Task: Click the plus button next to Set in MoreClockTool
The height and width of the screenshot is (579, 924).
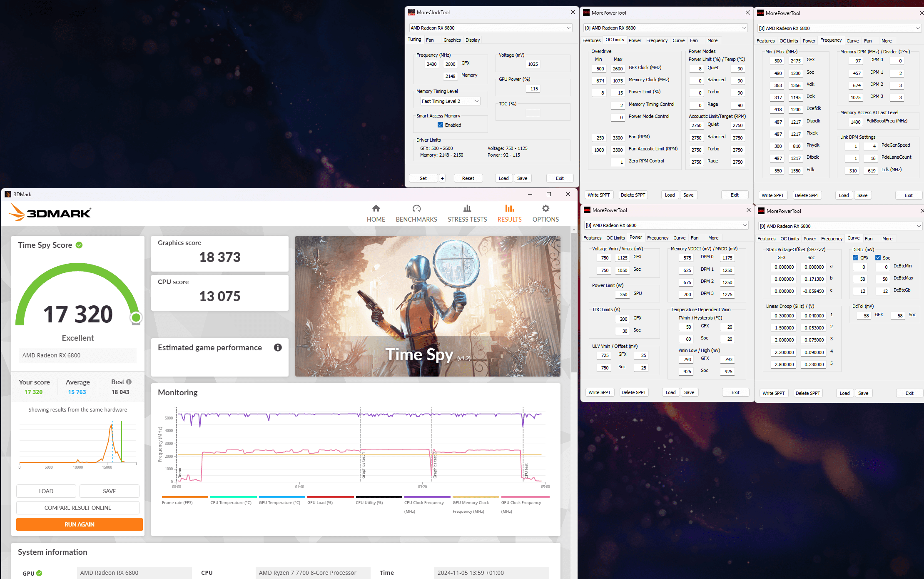Action: (442, 178)
